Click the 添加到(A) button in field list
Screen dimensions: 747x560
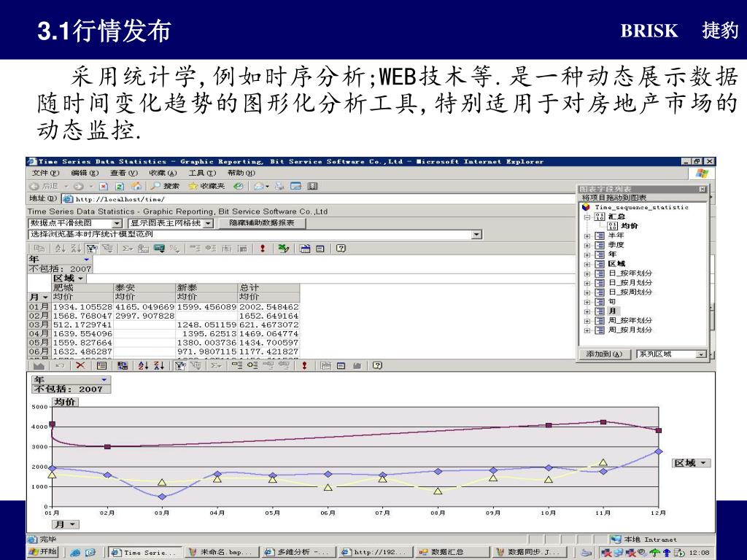click(604, 354)
